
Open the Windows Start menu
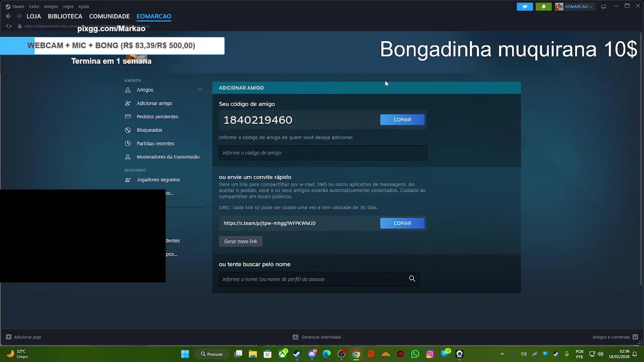coord(185,354)
